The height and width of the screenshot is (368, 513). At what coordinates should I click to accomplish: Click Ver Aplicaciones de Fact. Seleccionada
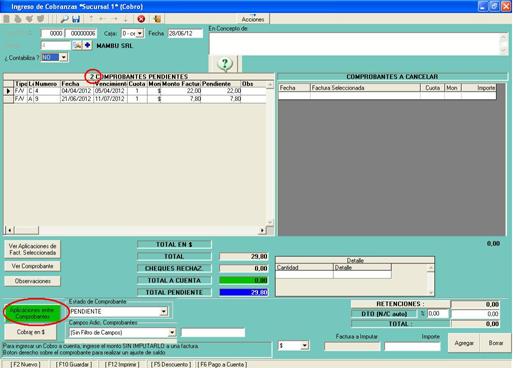(x=32, y=249)
